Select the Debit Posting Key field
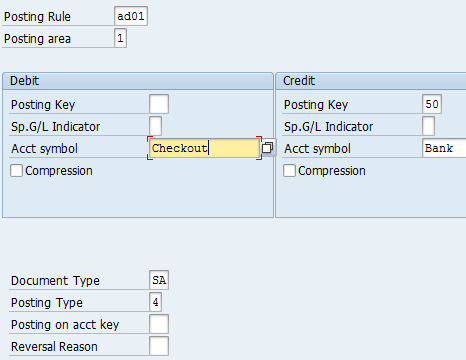Image resolution: width=466 pixels, height=360 pixels. (x=159, y=104)
